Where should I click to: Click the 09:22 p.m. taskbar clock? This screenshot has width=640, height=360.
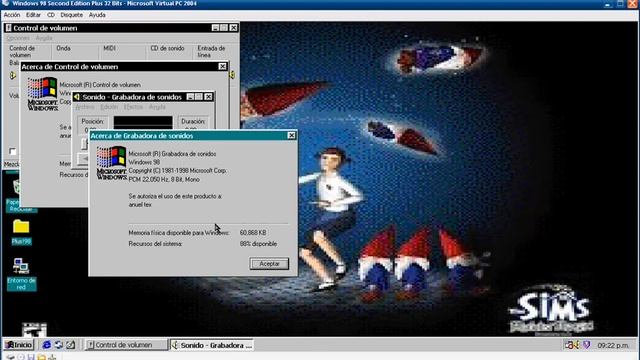(613, 345)
